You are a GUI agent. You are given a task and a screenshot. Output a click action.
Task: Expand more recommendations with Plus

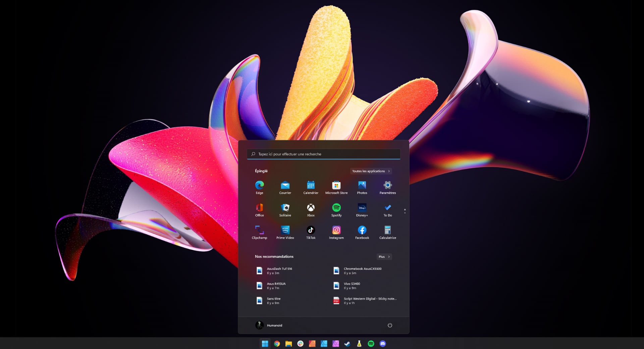[384, 257]
